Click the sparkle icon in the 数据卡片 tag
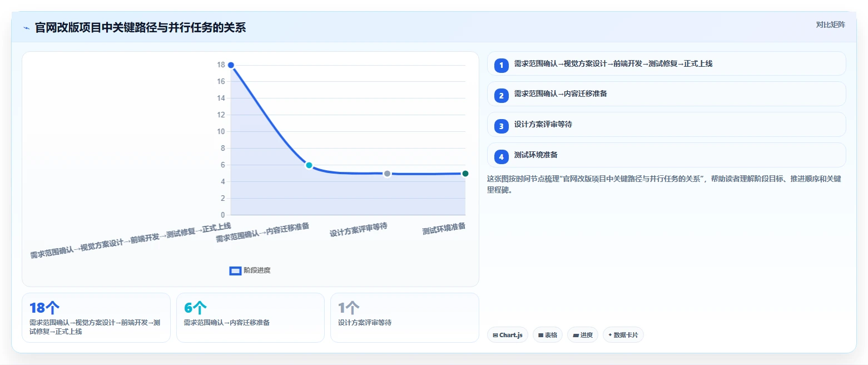 point(610,335)
